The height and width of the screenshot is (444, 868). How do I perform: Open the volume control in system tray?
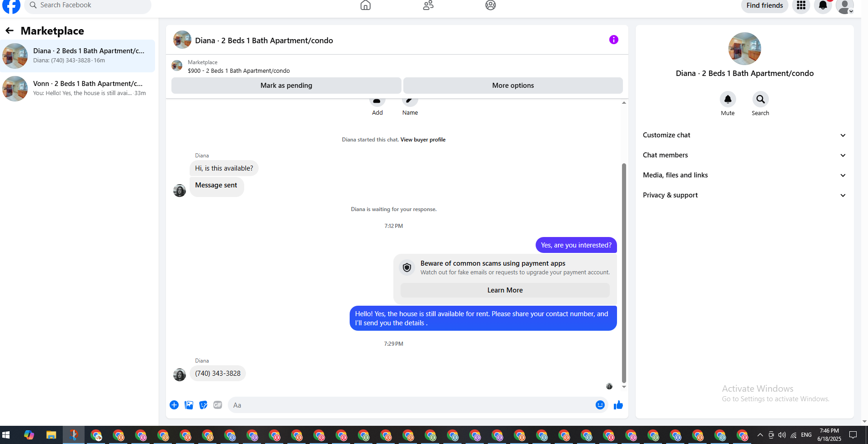[782, 435]
